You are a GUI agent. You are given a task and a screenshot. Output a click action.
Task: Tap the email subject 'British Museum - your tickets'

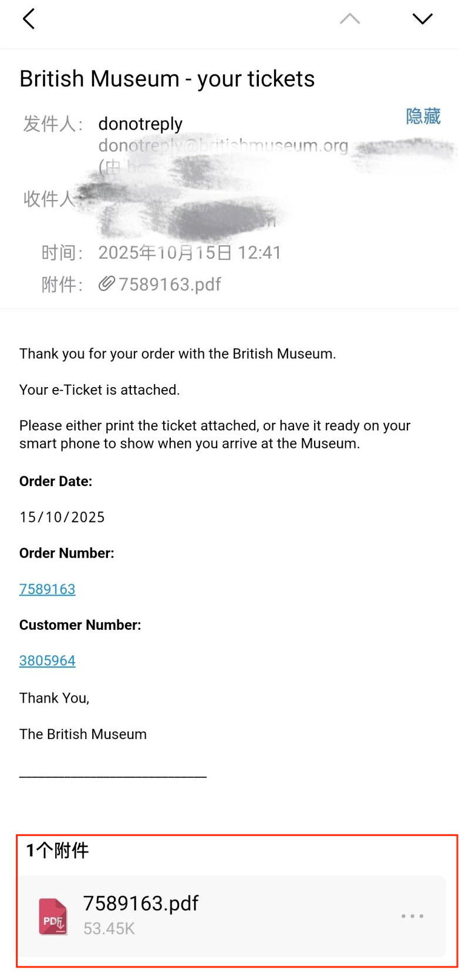[x=167, y=79]
